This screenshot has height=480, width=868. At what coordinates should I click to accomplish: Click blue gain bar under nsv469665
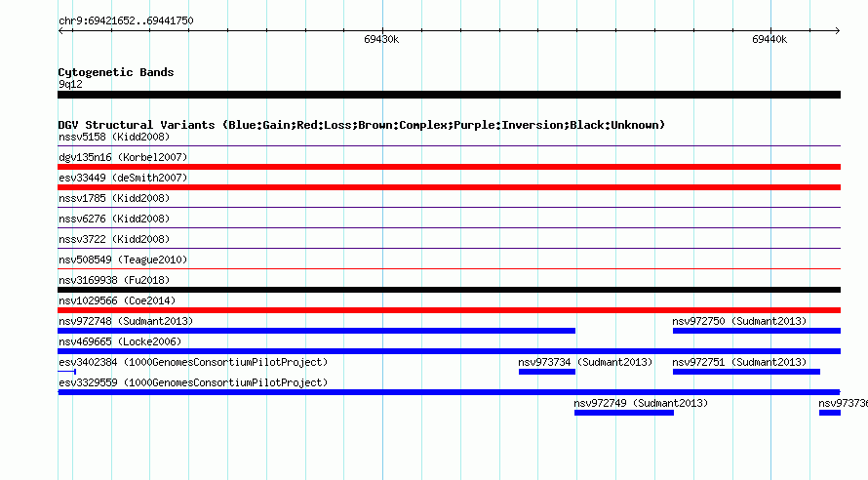449,351
